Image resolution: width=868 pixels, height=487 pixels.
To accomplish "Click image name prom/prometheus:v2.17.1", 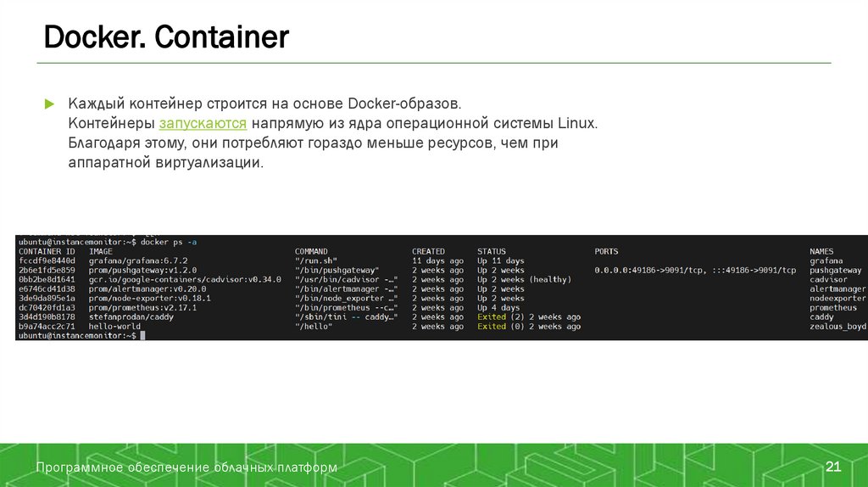I will click(x=142, y=307).
